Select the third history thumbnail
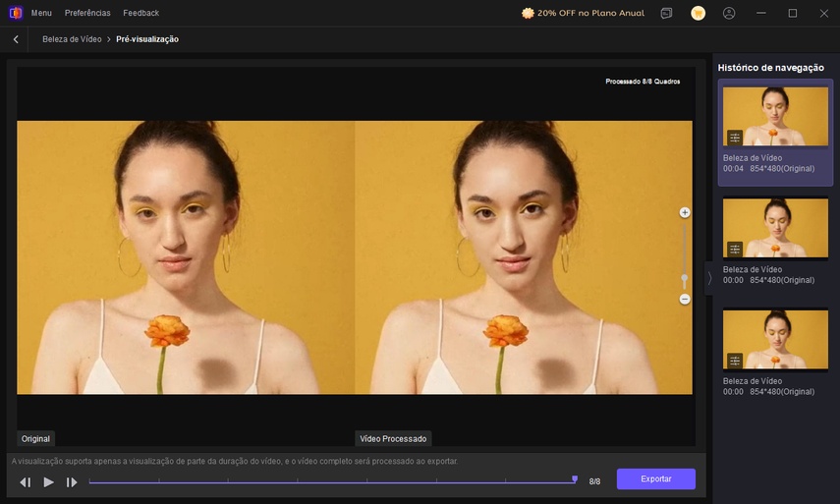840x504 pixels. pos(775,339)
